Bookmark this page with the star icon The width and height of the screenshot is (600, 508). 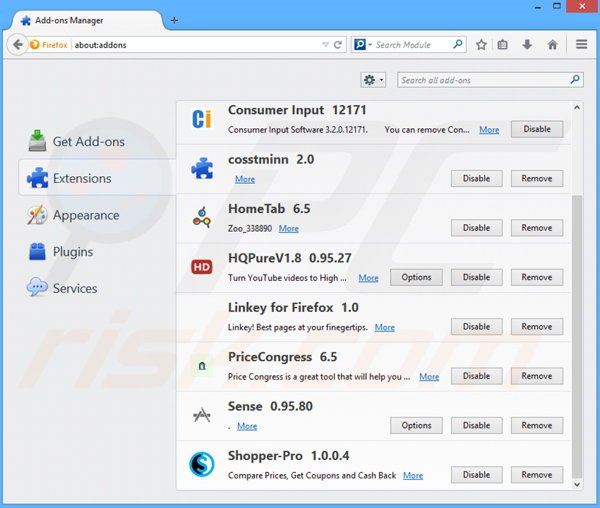[x=481, y=45]
